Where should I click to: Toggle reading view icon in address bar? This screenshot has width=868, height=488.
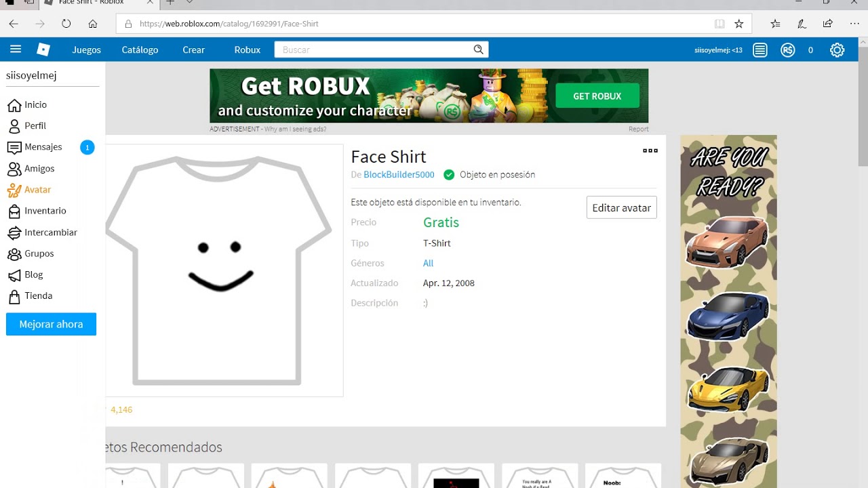coord(719,24)
